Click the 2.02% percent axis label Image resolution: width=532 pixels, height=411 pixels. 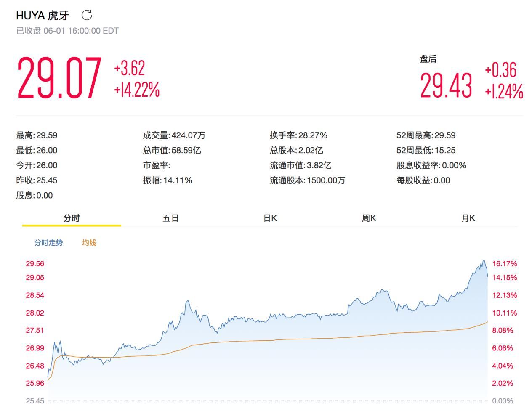503,383
